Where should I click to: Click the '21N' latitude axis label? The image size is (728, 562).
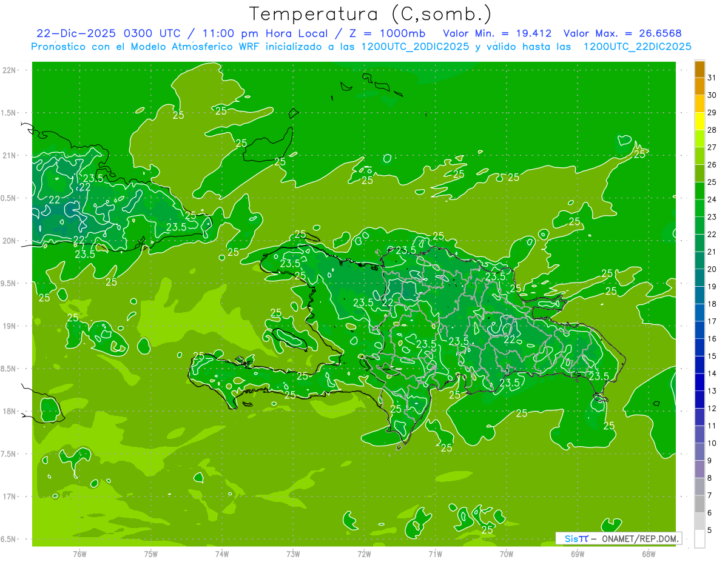click(9, 155)
